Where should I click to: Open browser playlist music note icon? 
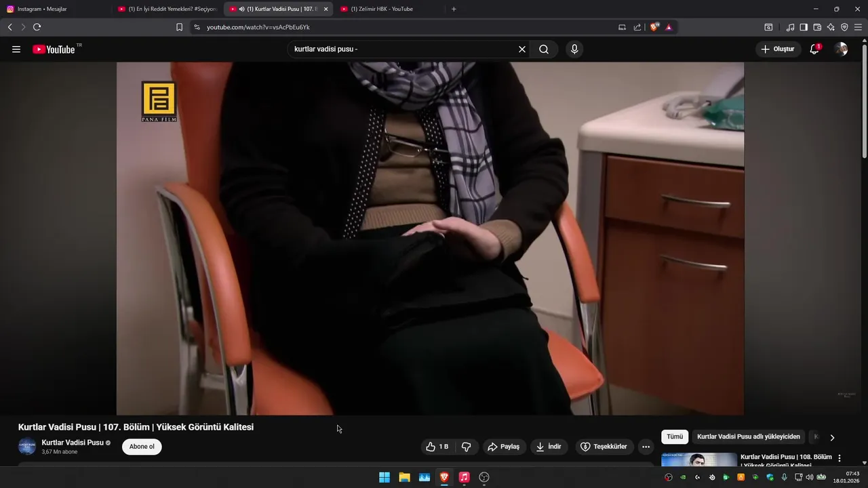pyautogui.click(x=790, y=27)
